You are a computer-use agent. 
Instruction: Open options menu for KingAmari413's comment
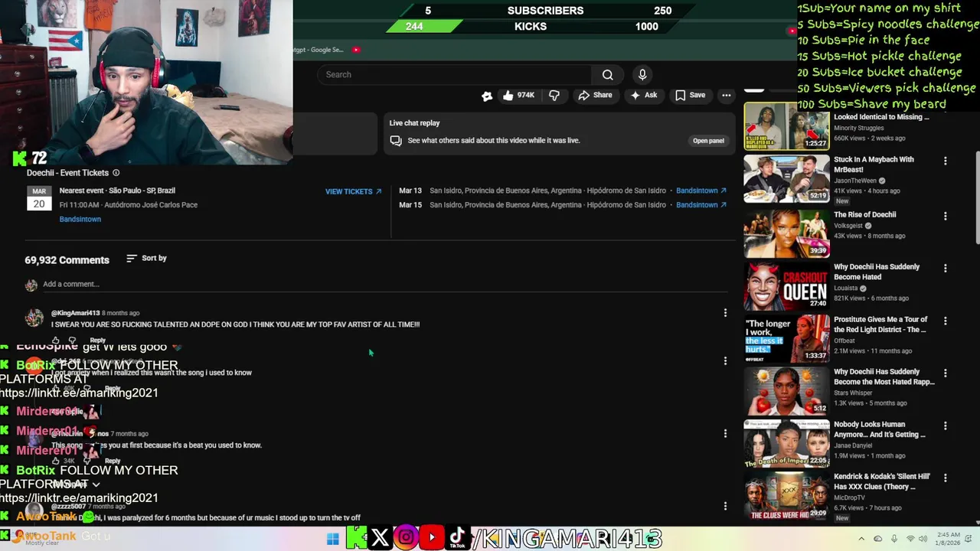coord(725,312)
